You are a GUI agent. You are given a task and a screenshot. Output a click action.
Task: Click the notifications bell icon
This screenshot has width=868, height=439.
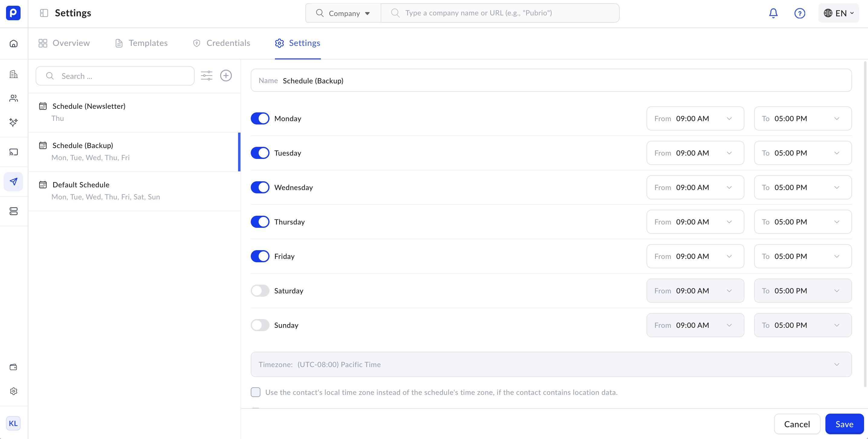click(773, 13)
